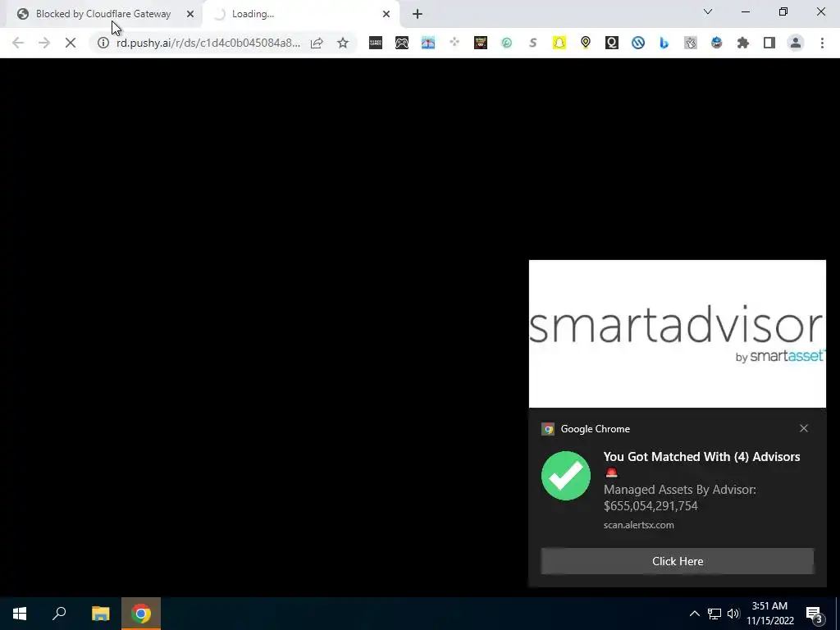Open network status tray icon

pos(714,614)
